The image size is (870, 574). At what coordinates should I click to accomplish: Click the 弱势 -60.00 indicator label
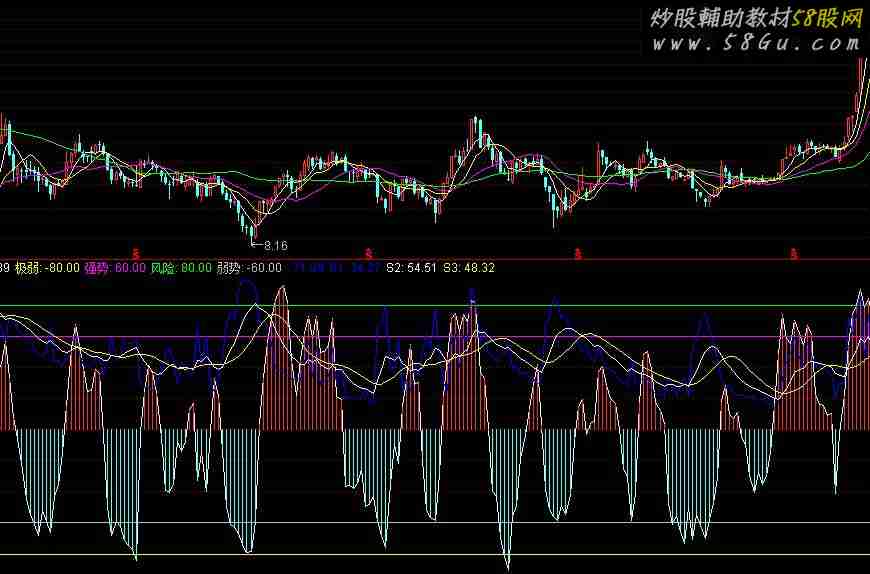(x=249, y=268)
